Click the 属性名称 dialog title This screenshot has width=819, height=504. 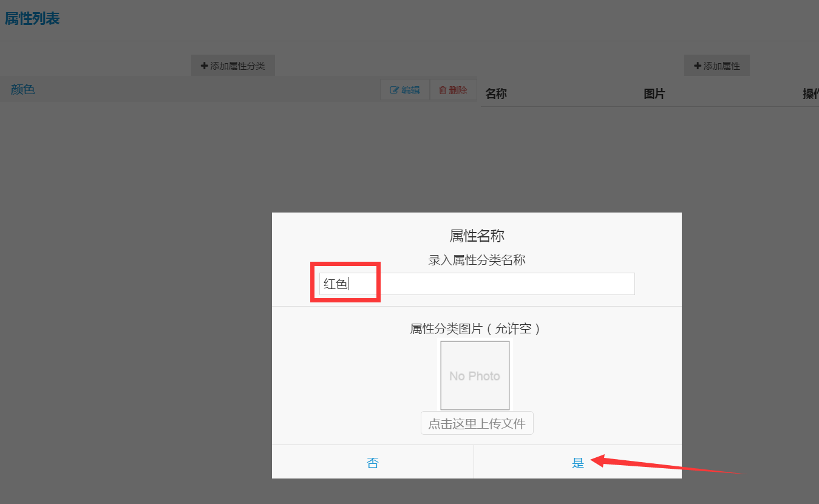coord(477,236)
